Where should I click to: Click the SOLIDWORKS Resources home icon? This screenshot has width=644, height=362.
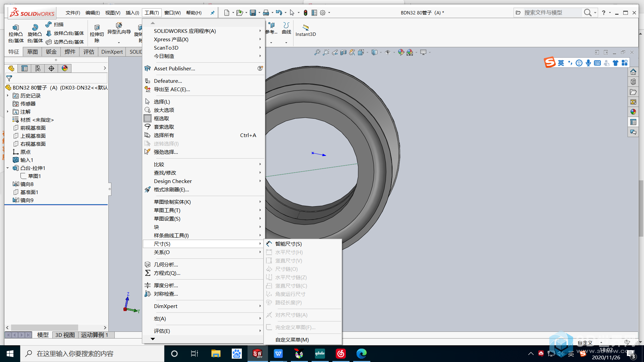[x=633, y=72]
